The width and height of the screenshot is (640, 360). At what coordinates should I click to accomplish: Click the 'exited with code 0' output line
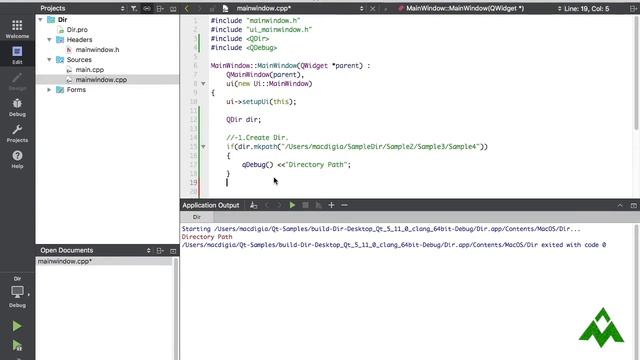point(394,245)
